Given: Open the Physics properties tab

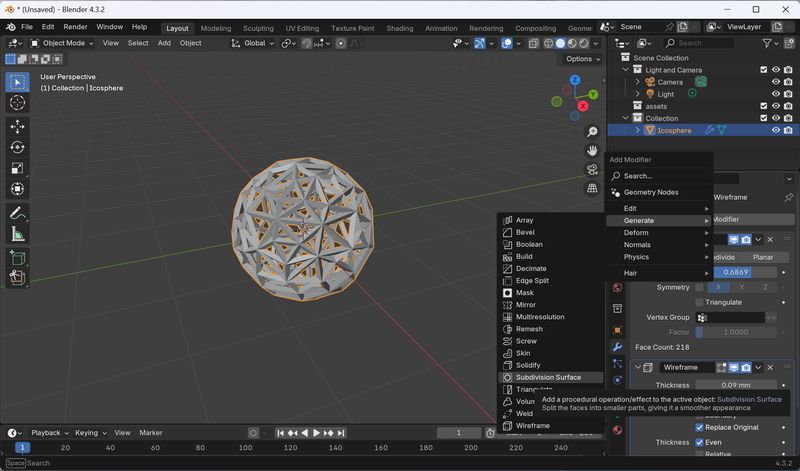Looking at the screenshot, I should (x=617, y=381).
